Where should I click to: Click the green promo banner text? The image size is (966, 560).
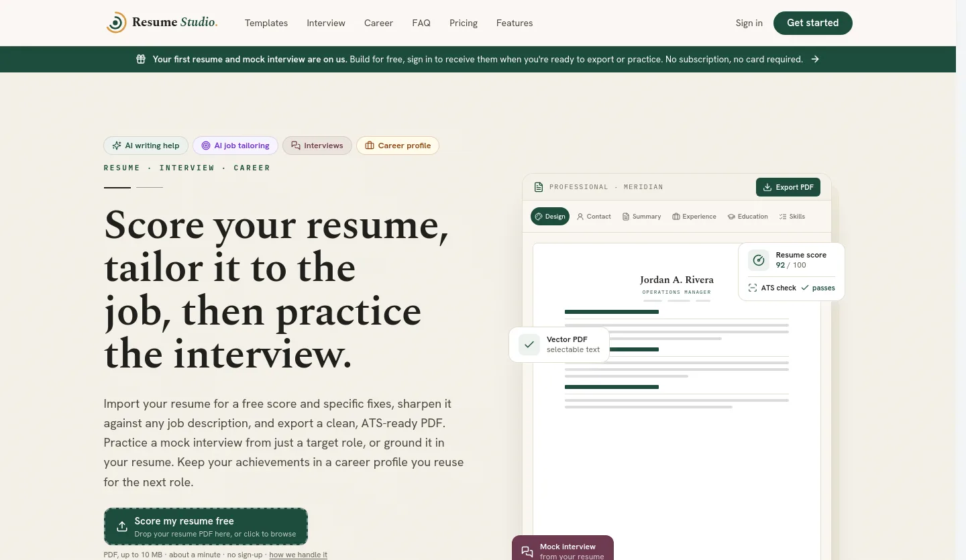478,59
